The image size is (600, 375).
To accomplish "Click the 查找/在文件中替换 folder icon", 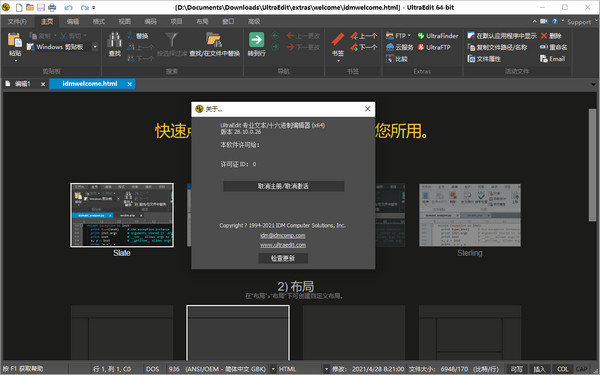I will (214, 40).
